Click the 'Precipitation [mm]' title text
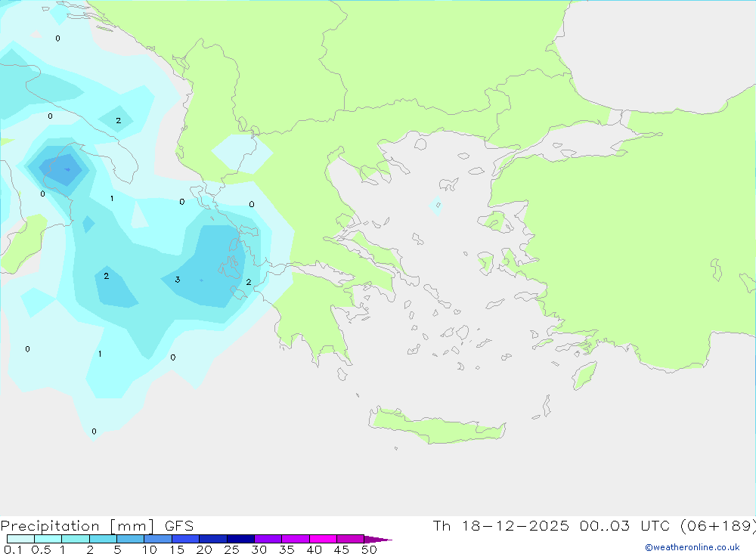Viewport: 756px width, 554px height. [x=78, y=526]
